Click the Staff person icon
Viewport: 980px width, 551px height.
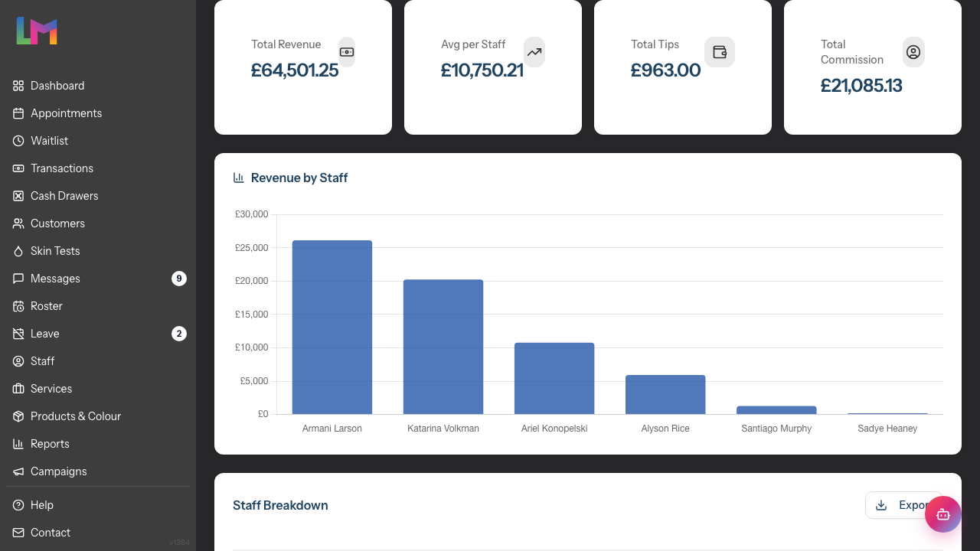[18, 361]
